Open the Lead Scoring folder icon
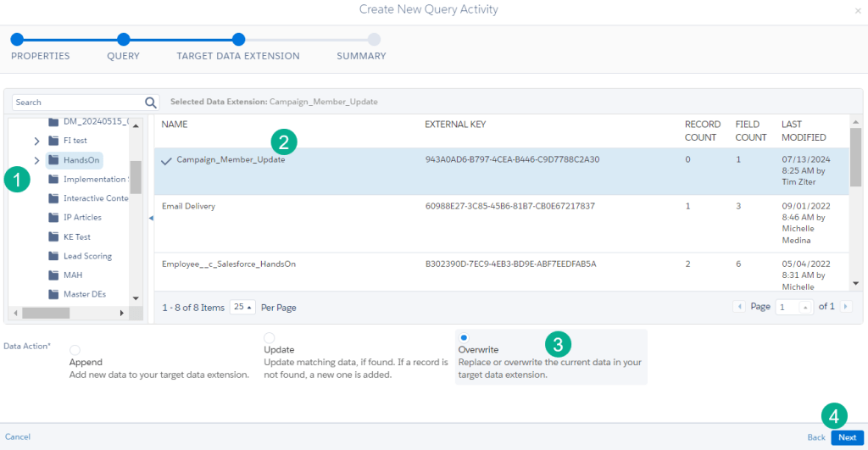868x450 pixels. tap(54, 256)
